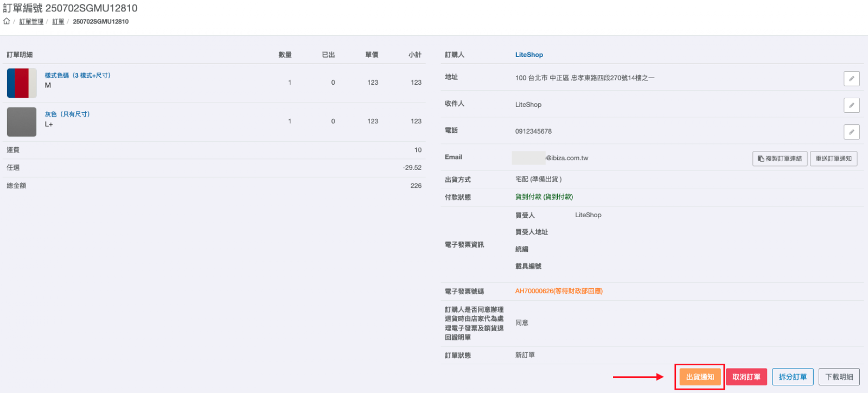Click the recipient name LiteShop in 收件人 row
The image size is (868, 393).
(528, 105)
